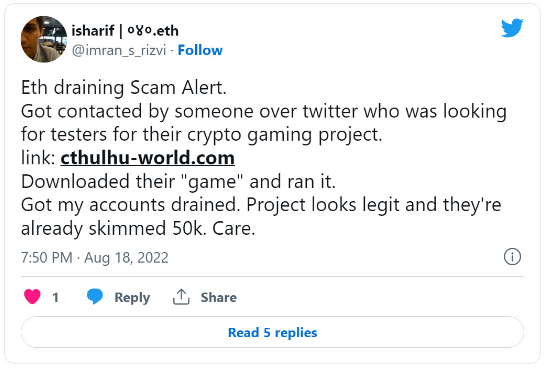Click the 'Eth draining Scam Alert.' text line
Screen dimensions: 545x370
tap(124, 88)
